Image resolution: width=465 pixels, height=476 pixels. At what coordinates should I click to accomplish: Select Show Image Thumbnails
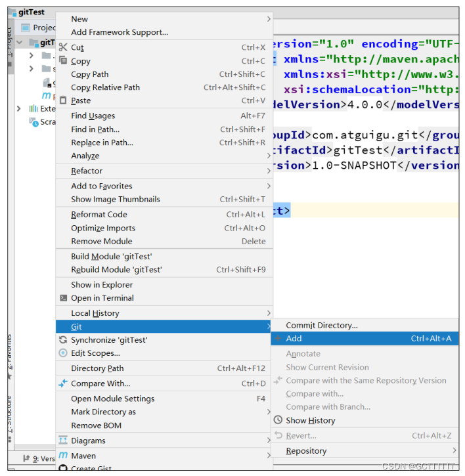(164, 199)
